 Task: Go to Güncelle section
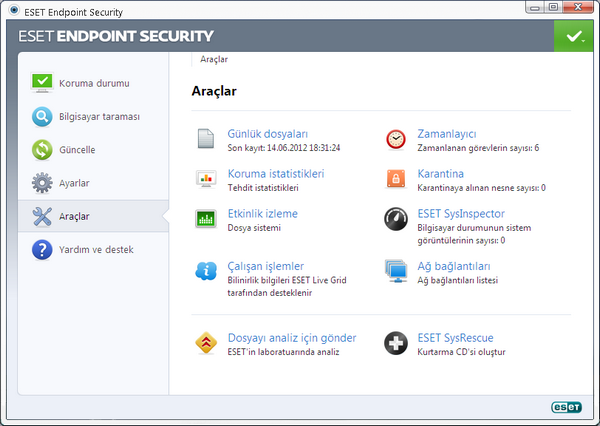pos(93,150)
